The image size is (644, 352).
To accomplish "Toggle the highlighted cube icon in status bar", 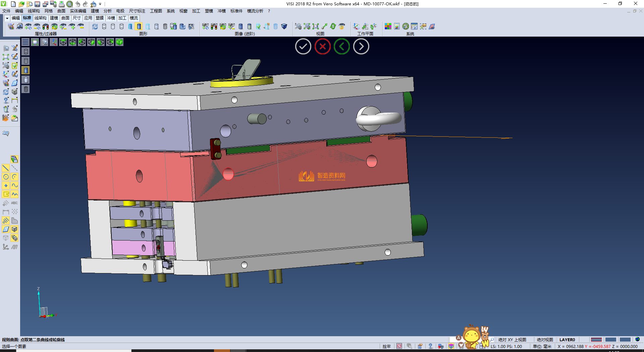I will (x=451, y=346).
